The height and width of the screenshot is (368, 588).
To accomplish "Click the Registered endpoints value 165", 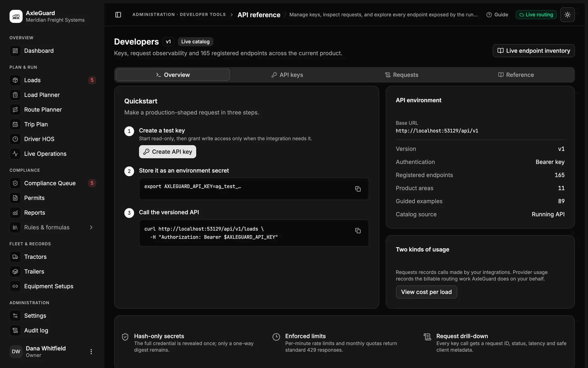I will 560,175.
